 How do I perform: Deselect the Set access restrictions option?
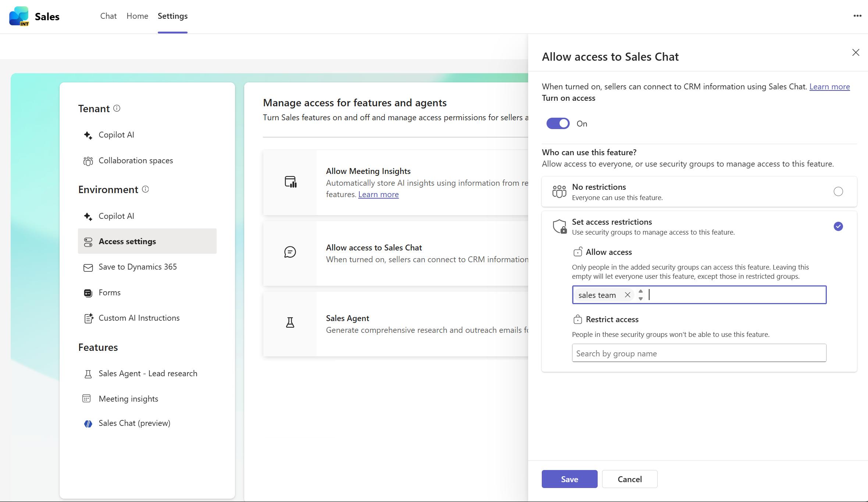(x=838, y=226)
